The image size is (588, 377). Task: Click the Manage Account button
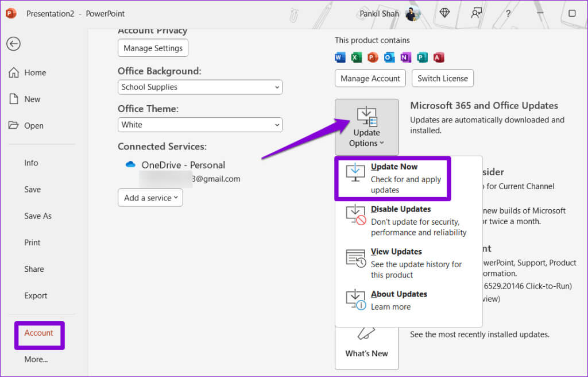[370, 79]
